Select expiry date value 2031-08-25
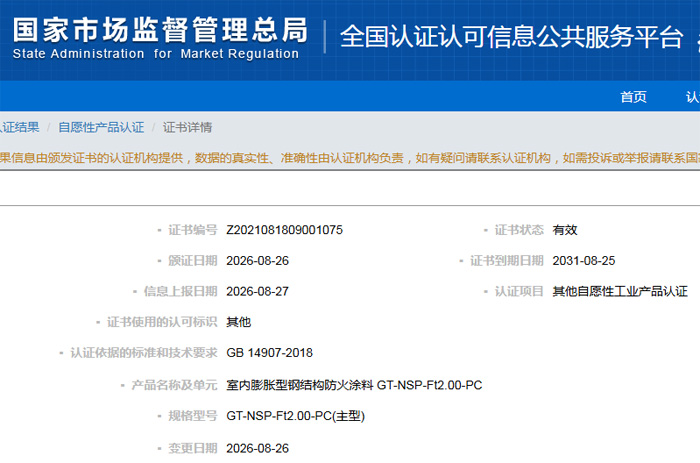 tap(584, 261)
